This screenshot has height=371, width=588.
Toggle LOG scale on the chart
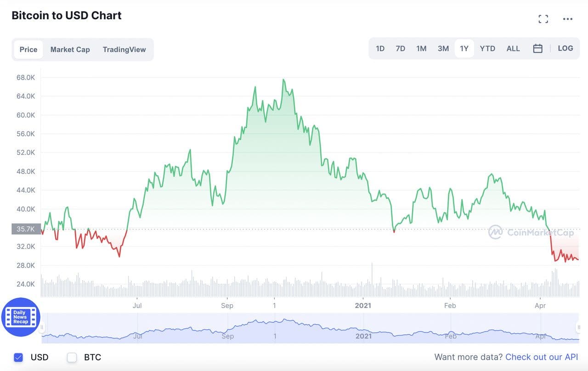[x=565, y=48]
